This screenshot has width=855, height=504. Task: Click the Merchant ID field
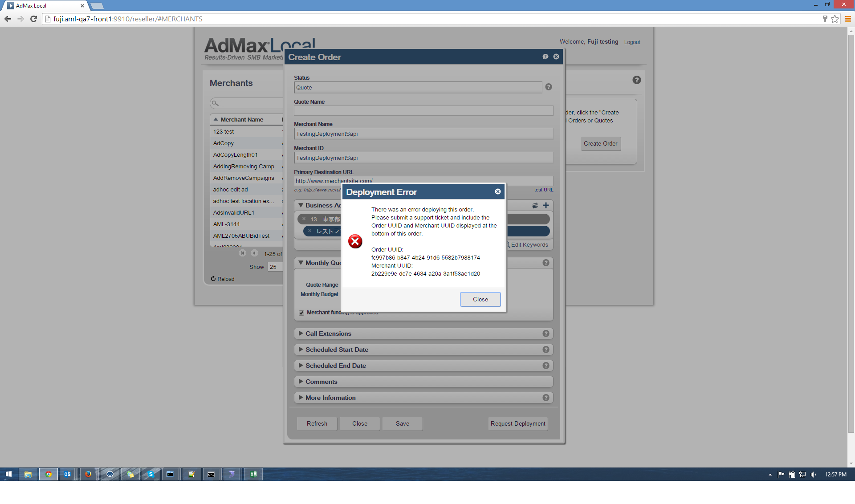pyautogui.click(x=423, y=158)
